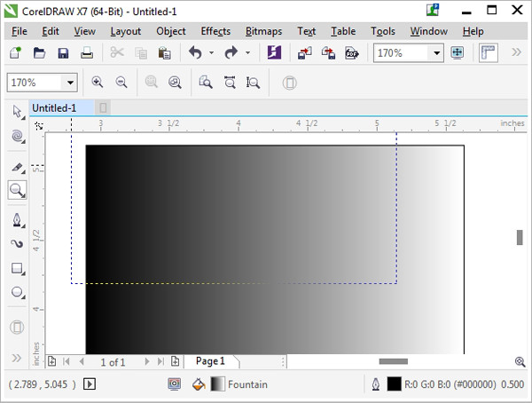Select the Ellipse tool

coord(17,292)
